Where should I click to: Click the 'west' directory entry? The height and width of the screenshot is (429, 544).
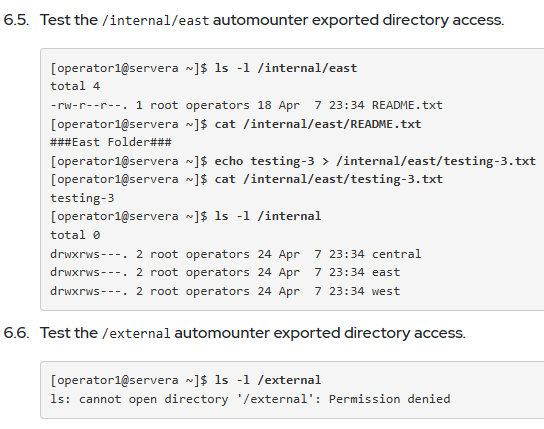[x=386, y=291]
